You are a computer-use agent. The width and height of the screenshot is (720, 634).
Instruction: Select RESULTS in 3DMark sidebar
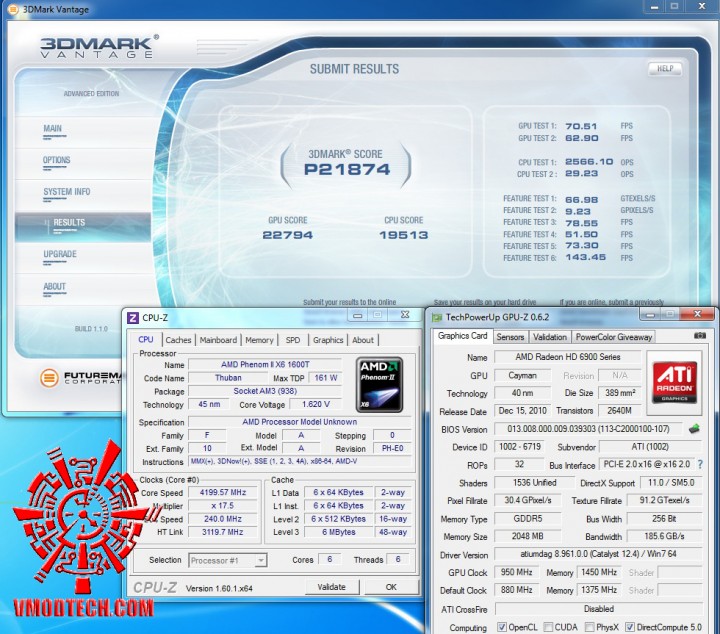coord(83,227)
